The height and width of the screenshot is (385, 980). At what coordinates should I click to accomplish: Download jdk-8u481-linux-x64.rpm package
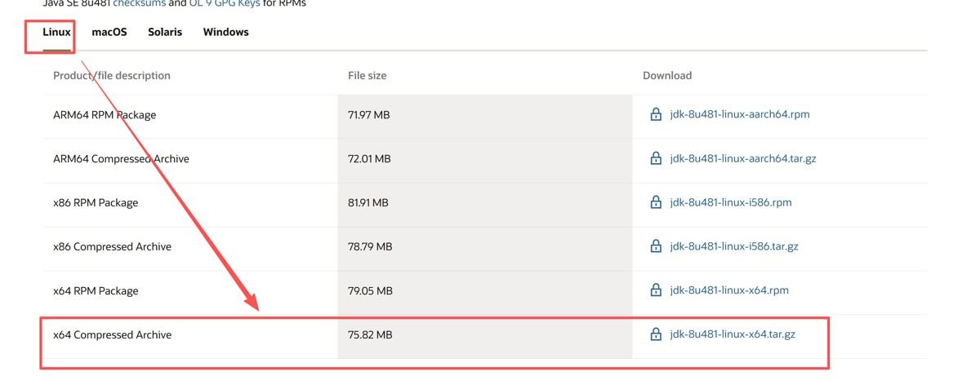[x=729, y=290]
